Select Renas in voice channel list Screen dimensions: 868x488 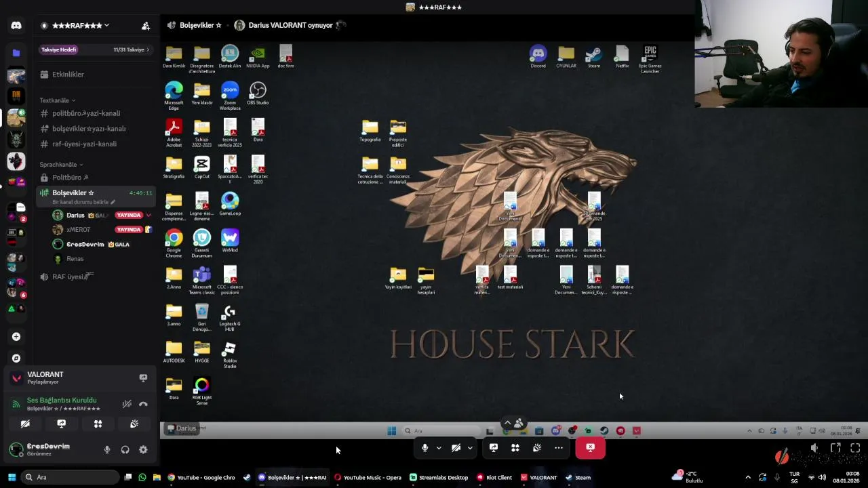(x=75, y=259)
